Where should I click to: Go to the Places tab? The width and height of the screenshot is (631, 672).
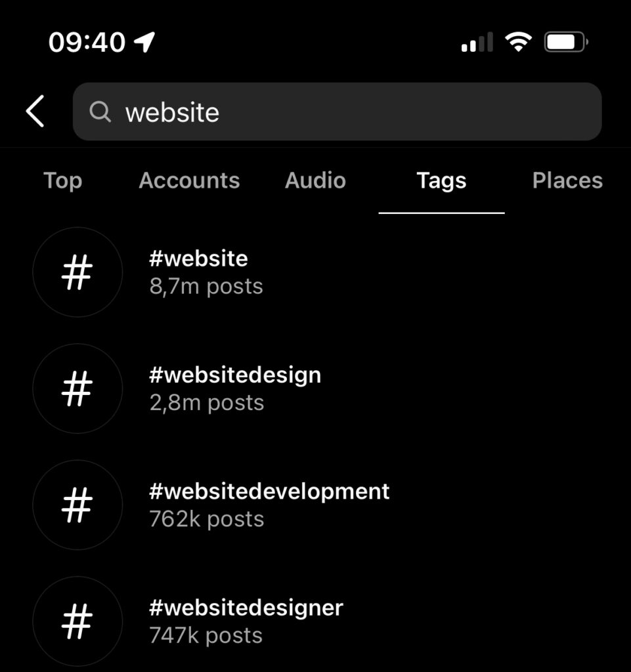point(567,180)
